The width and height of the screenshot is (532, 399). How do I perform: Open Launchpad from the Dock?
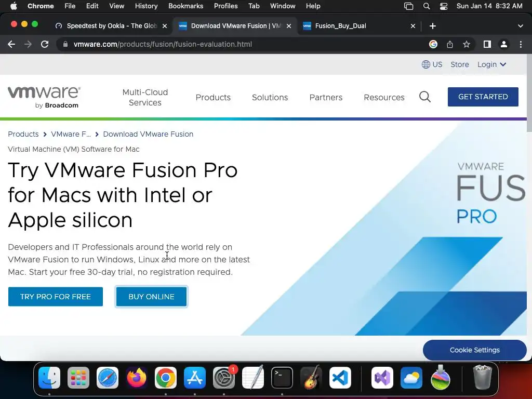tap(78, 378)
